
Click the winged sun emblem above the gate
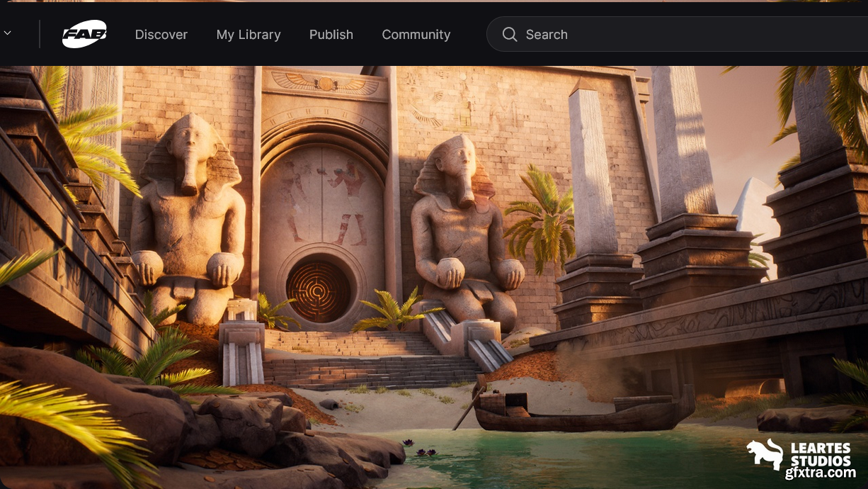(x=325, y=84)
